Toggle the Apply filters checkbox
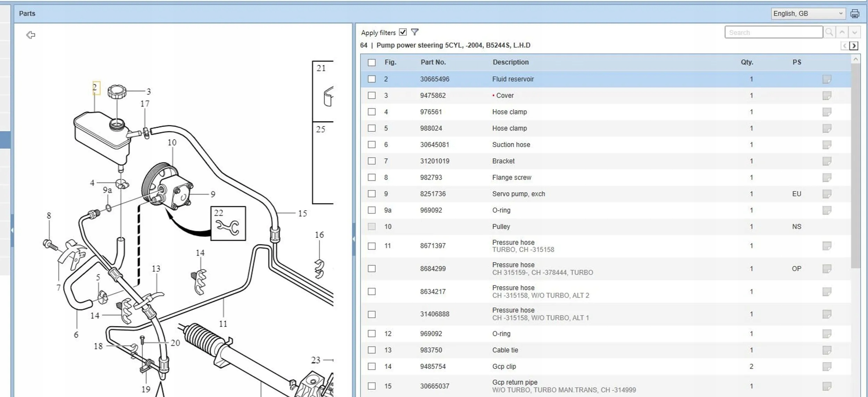The image size is (868, 397). point(403,32)
